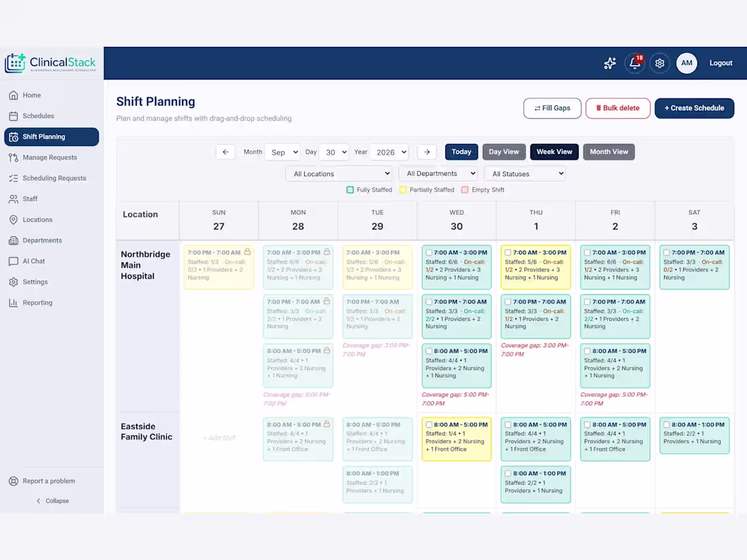Click Add Shift in Eastside Sunday cell

[x=219, y=438]
